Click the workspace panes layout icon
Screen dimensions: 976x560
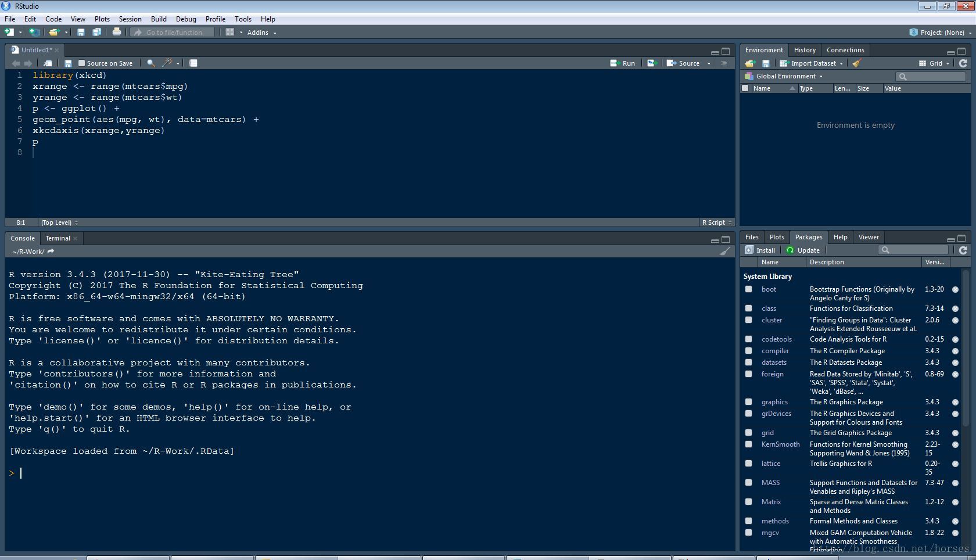tap(230, 33)
